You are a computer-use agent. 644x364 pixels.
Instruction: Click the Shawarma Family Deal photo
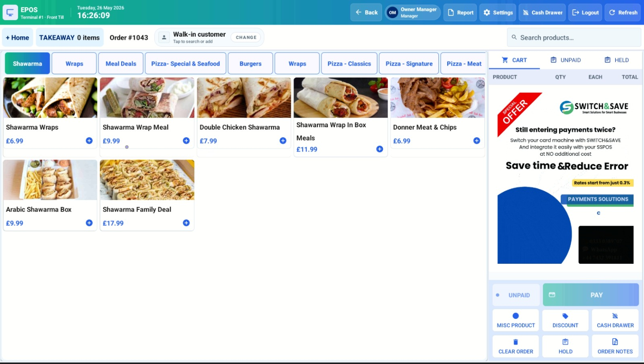pyautogui.click(x=147, y=180)
